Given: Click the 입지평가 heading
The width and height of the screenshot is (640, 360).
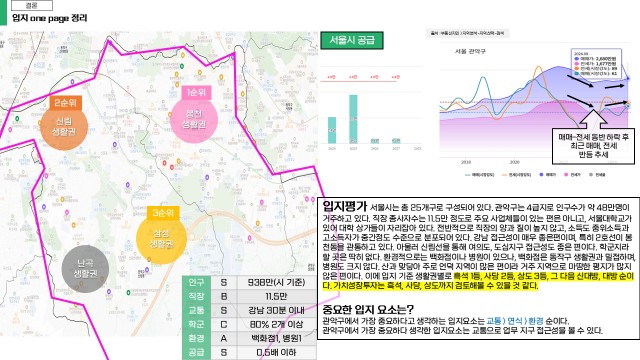Looking at the screenshot, I should (344, 207).
